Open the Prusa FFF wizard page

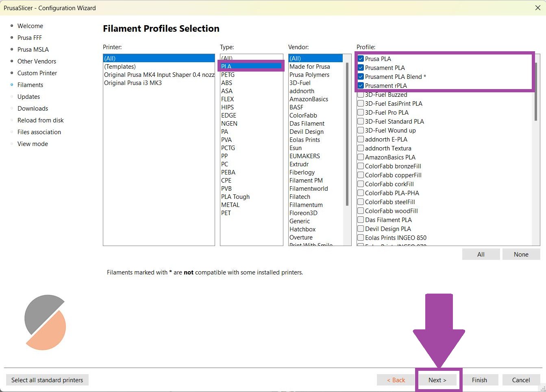pos(30,38)
